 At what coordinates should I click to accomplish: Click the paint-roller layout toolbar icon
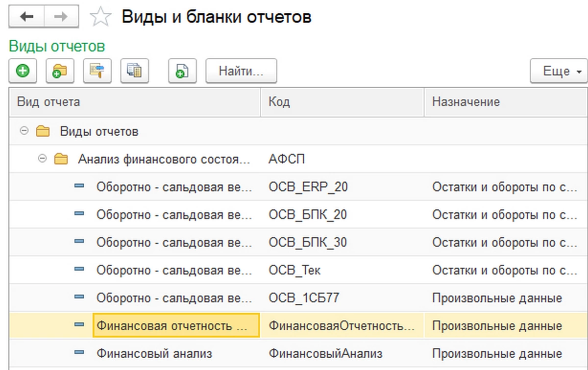[x=97, y=71]
